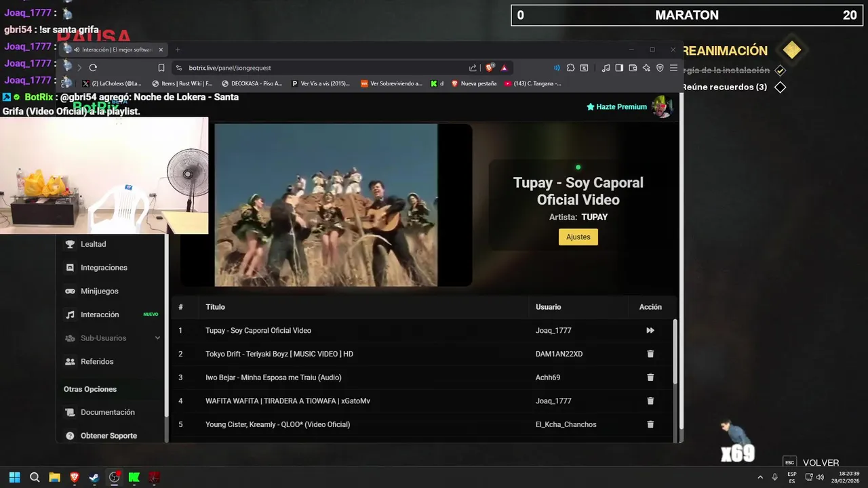The width and height of the screenshot is (868, 488).
Task: Remove Young Cister, Kreamly - QLOO* from playlist
Action: tap(650, 424)
